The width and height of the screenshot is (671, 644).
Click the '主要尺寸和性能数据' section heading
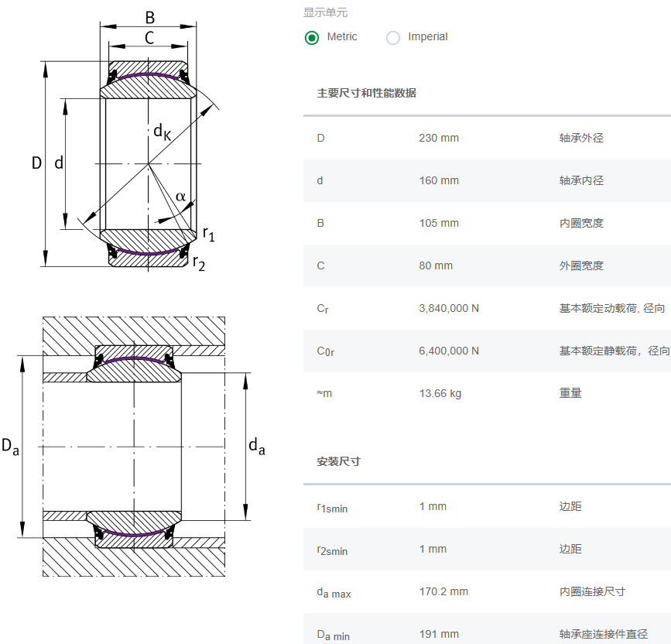pyautogui.click(x=366, y=93)
